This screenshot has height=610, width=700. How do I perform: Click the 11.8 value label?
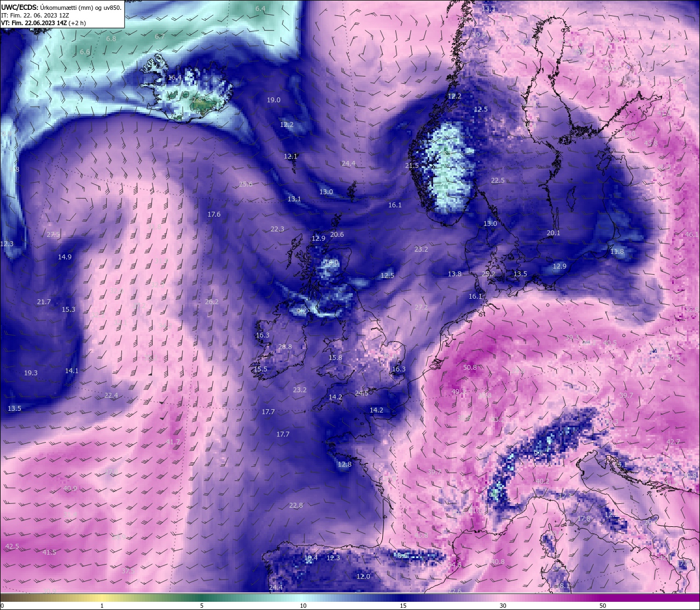coord(617,252)
